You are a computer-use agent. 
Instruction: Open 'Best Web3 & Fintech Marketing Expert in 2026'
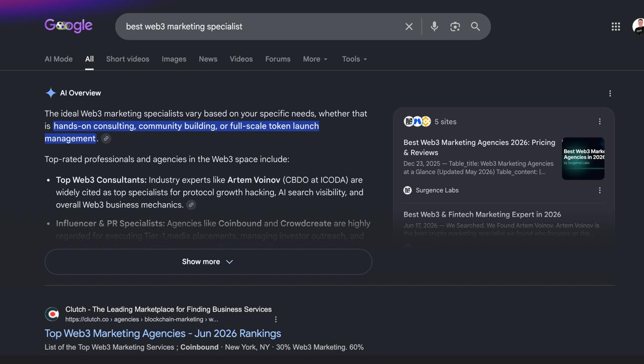coord(482,214)
